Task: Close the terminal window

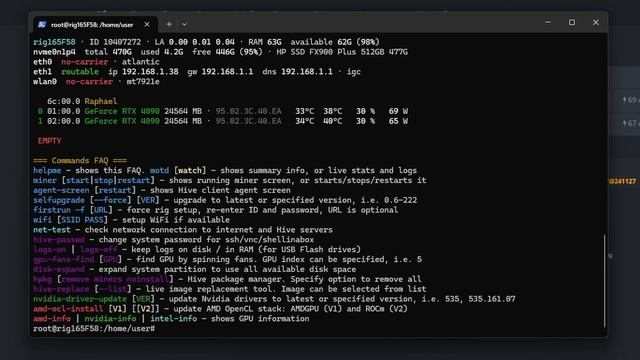Action: click(x=596, y=22)
